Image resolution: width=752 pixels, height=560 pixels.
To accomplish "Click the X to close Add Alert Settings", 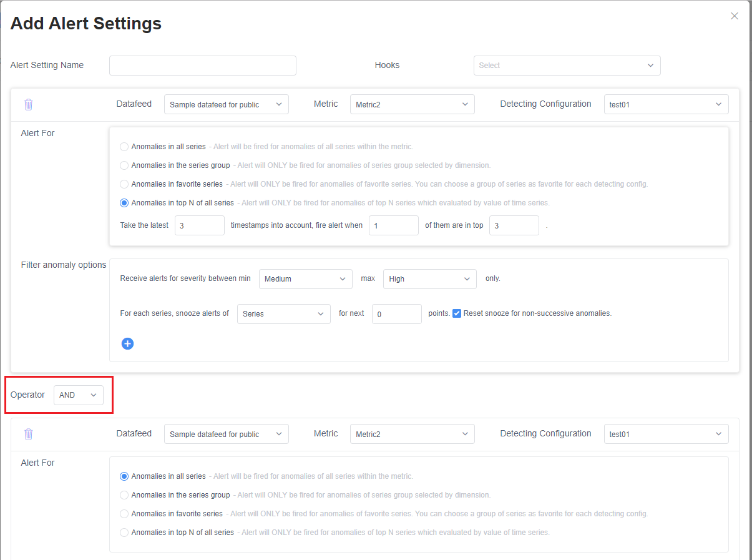I will [x=734, y=16].
